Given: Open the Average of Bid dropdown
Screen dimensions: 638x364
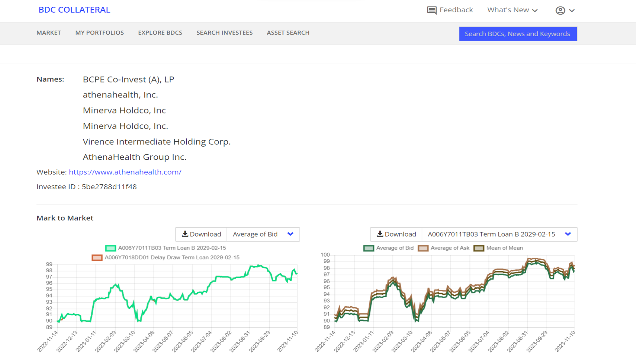Looking at the screenshot, I should [x=263, y=234].
